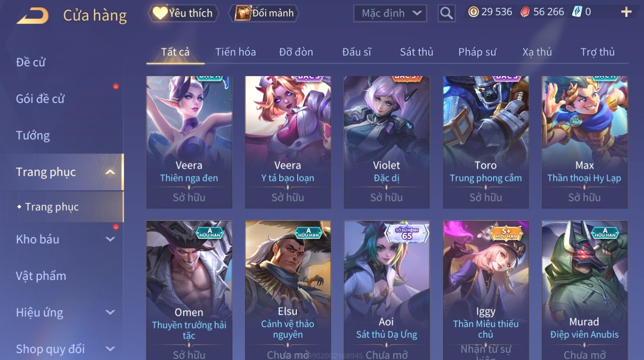Expand the Shop quy đổi section

coord(110,349)
